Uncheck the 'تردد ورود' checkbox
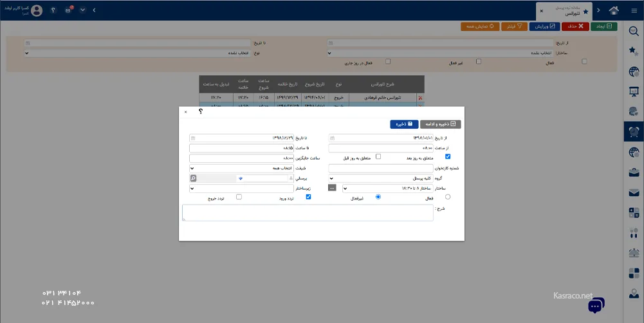 [308, 197]
